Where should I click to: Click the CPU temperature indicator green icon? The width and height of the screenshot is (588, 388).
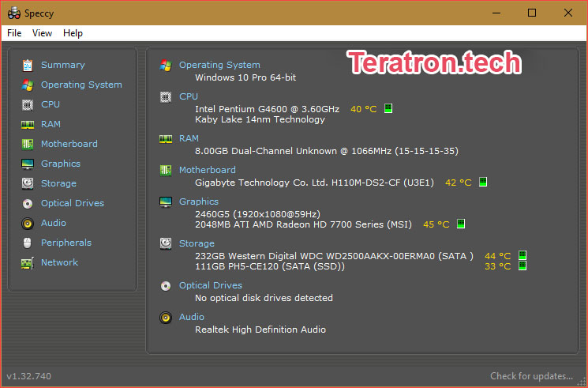click(x=388, y=108)
